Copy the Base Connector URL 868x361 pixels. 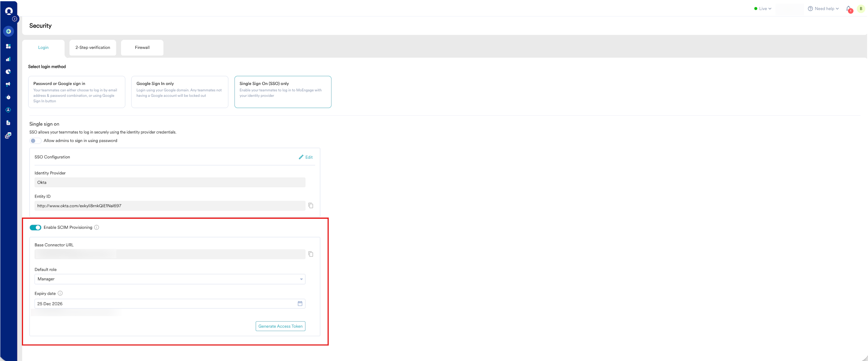[311, 254]
